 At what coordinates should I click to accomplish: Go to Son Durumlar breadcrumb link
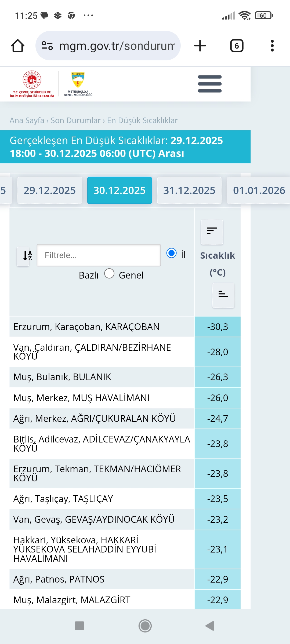(76, 120)
